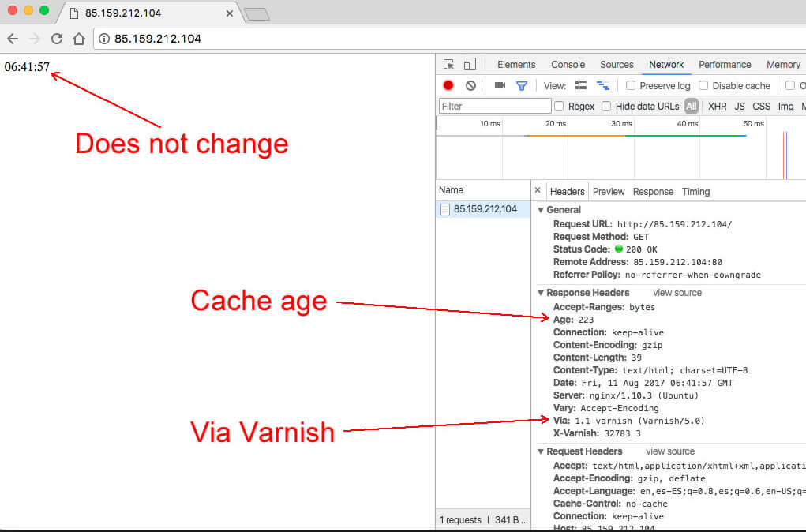View site information icon in address bar

click(x=104, y=39)
